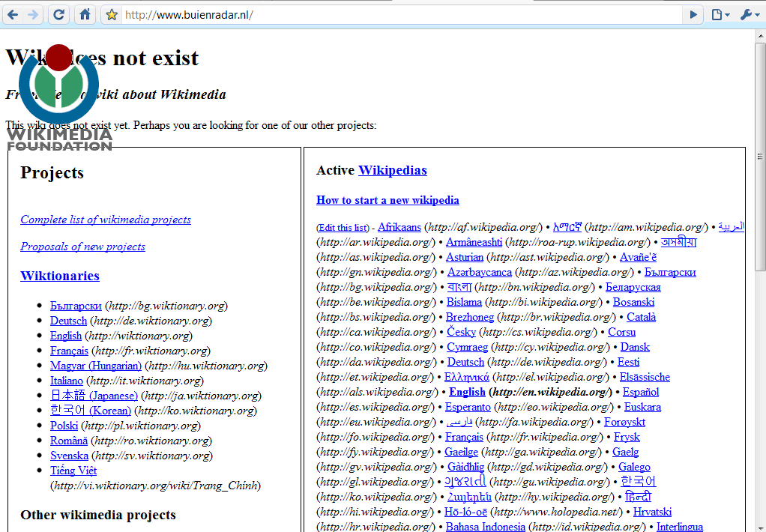Image resolution: width=766 pixels, height=532 pixels.
Task: Open the 日本語 (Japanese) wiktionary link
Action: pyautogui.click(x=94, y=396)
